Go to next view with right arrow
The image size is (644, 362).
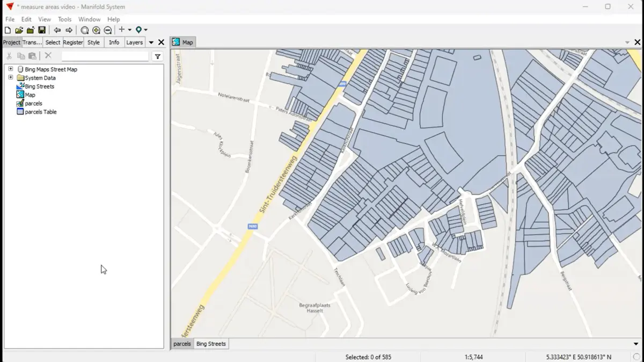click(x=69, y=30)
